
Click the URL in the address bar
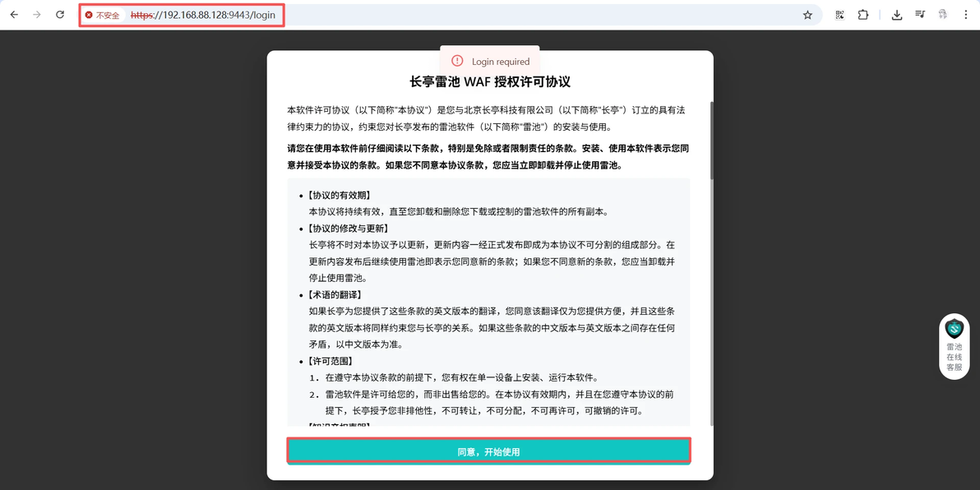pos(202,15)
